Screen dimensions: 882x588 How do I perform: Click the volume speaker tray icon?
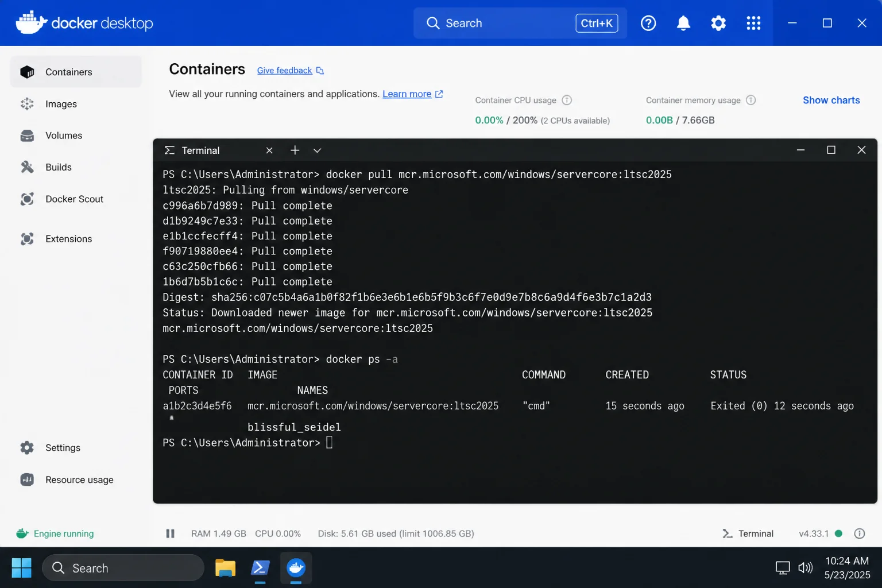[x=806, y=568]
